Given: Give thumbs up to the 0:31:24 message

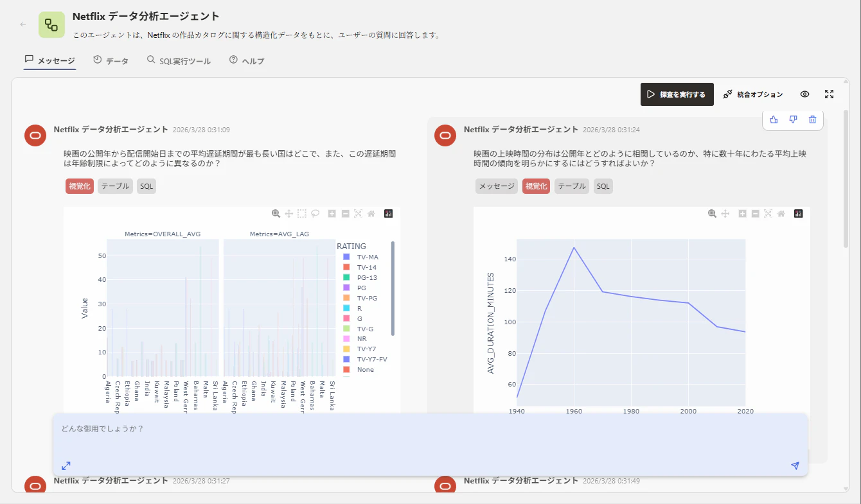Looking at the screenshot, I should coord(774,119).
